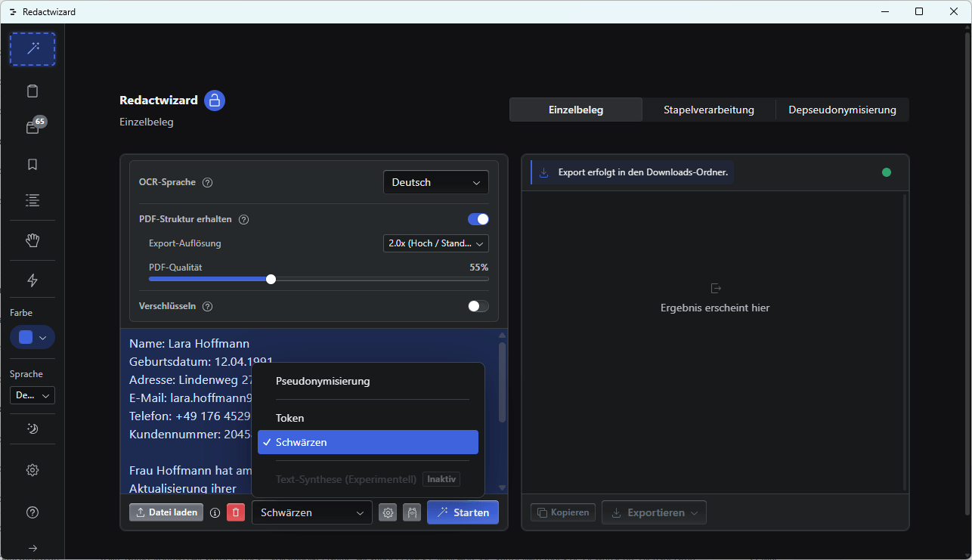Image resolution: width=972 pixels, height=560 pixels.
Task: Click the Kopieren button
Action: point(563,512)
